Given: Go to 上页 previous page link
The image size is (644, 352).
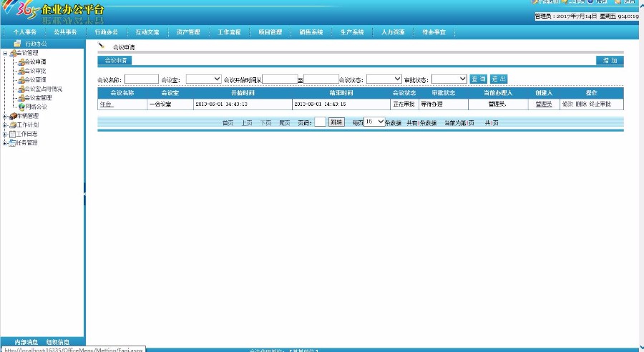Looking at the screenshot, I should pos(247,123).
